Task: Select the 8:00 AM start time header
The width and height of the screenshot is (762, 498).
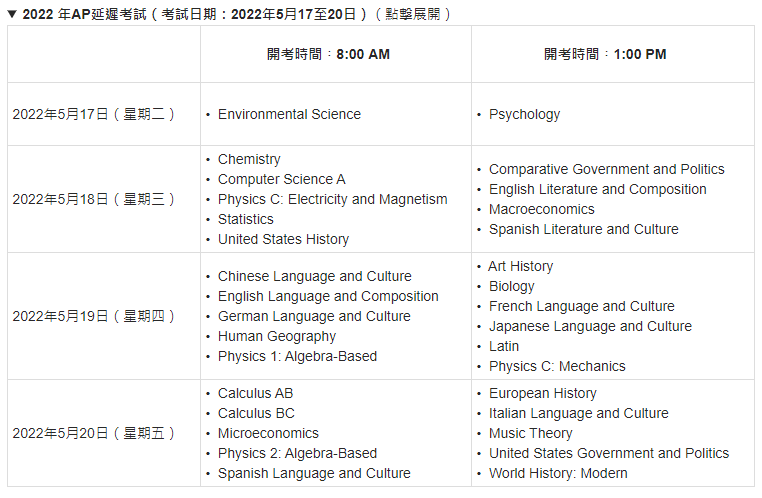Action: pos(328,54)
